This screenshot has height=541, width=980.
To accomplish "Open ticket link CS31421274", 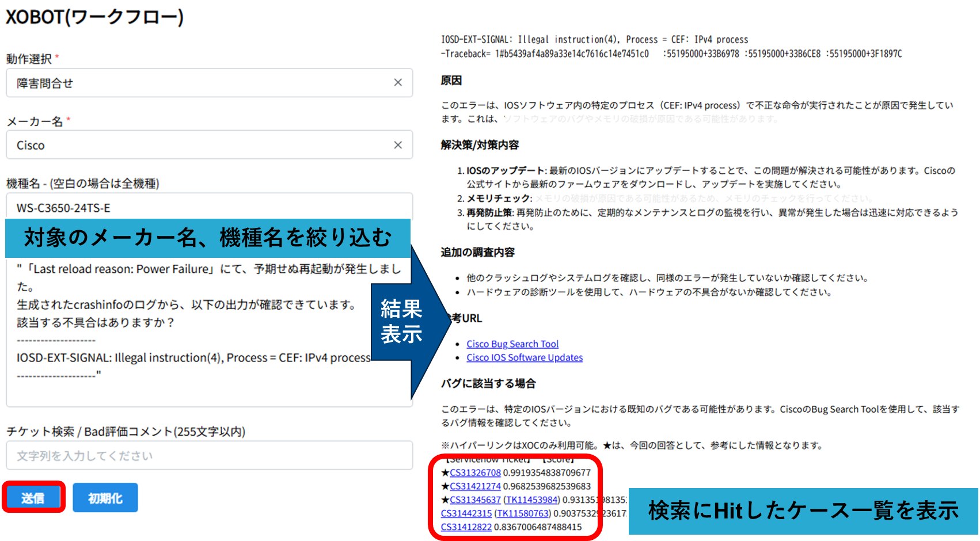I will (475, 486).
